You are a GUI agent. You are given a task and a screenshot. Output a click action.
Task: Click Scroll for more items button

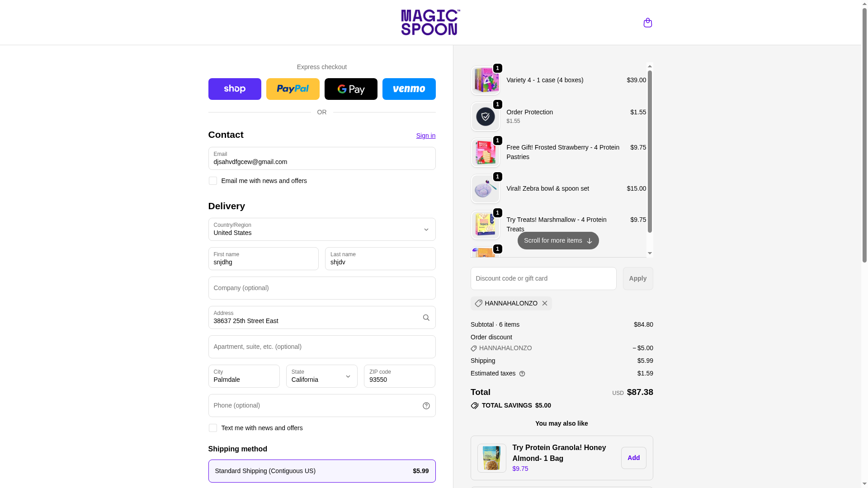pos(558,240)
